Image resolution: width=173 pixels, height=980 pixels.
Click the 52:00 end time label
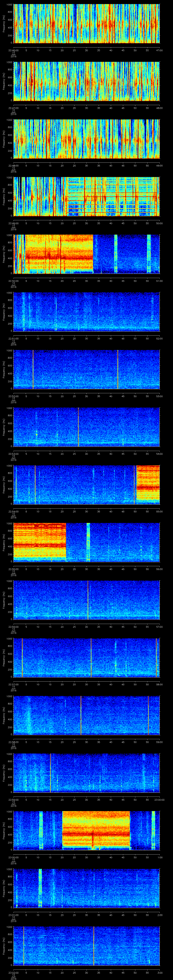pos(159,339)
